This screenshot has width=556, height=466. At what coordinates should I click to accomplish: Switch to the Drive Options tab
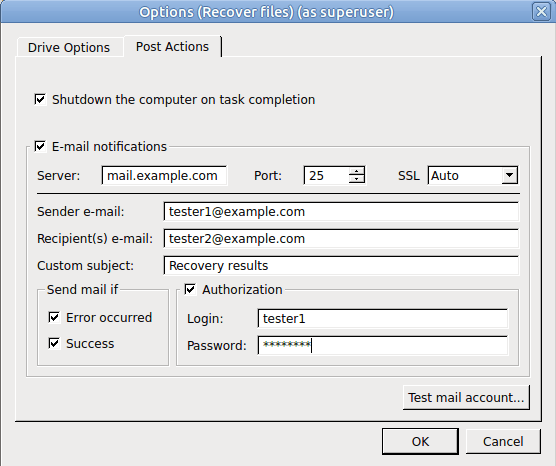pos(70,47)
